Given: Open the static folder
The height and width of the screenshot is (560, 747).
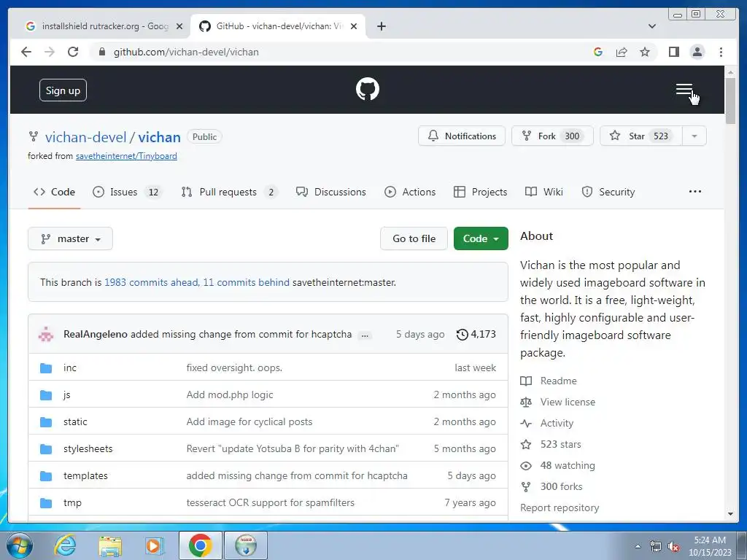Looking at the screenshot, I should pyautogui.click(x=75, y=422).
